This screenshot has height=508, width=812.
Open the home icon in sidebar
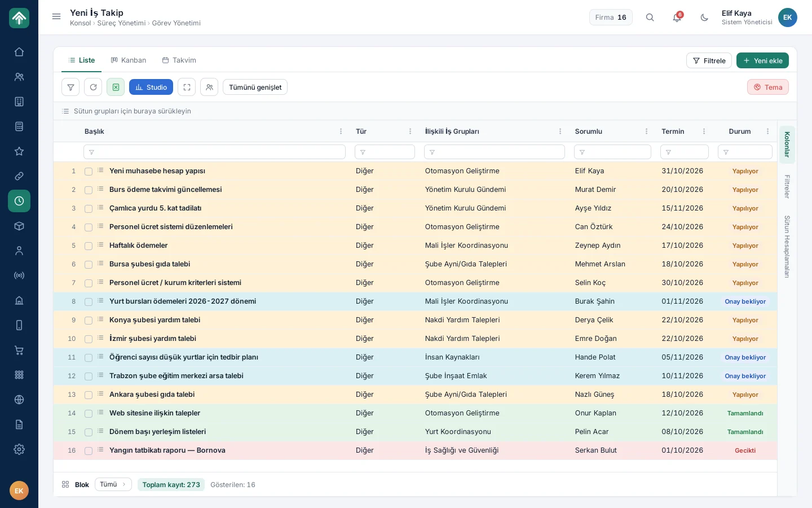click(x=19, y=52)
